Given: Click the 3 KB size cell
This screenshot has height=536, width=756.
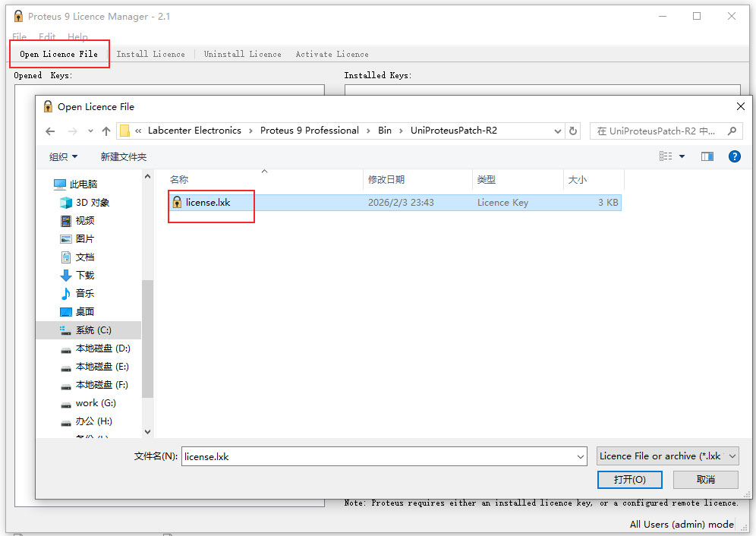Looking at the screenshot, I should [608, 203].
